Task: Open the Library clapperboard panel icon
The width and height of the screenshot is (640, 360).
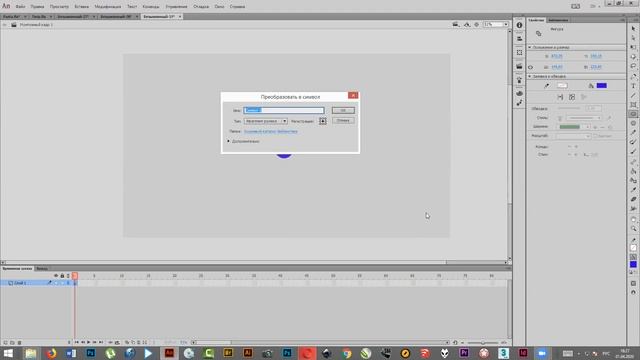Action: (519, 66)
